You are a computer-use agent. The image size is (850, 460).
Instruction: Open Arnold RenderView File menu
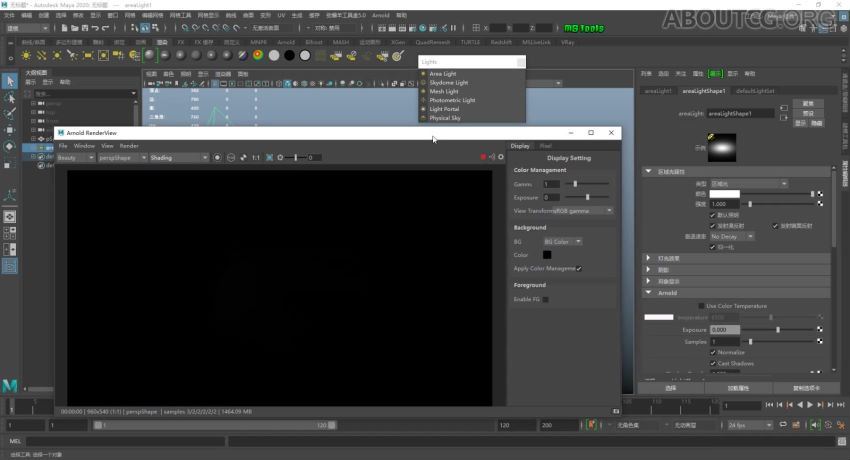(x=63, y=146)
